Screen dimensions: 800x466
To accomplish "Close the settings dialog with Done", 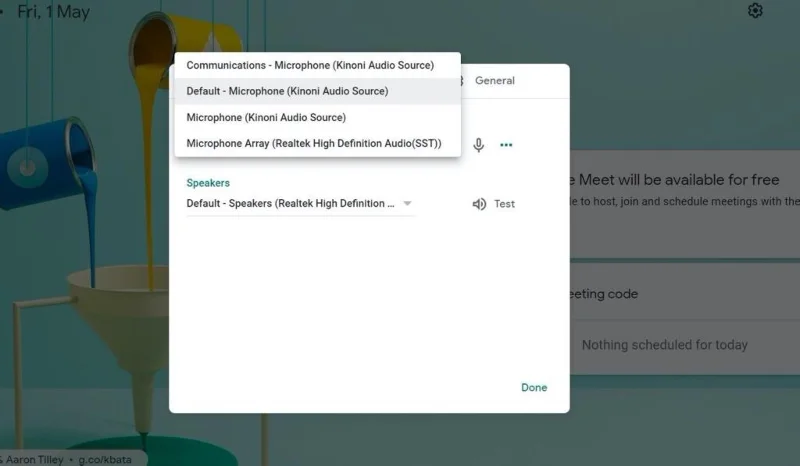I will point(534,387).
